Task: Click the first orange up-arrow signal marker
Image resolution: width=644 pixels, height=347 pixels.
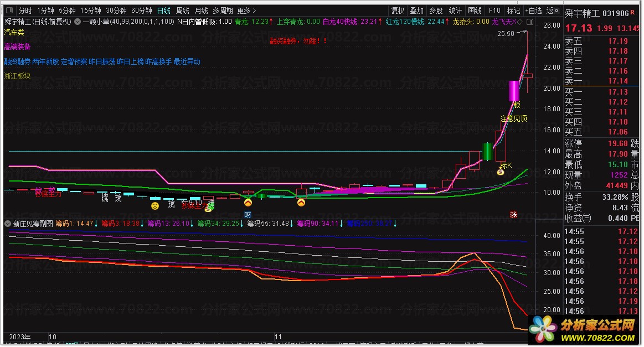Action: (x=248, y=203)
